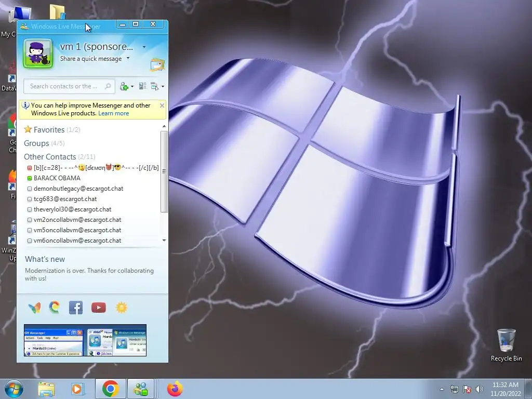Click the Add a contact icon
The width and height of the screenshot is (532, 399).
click(x=124, y=87)
